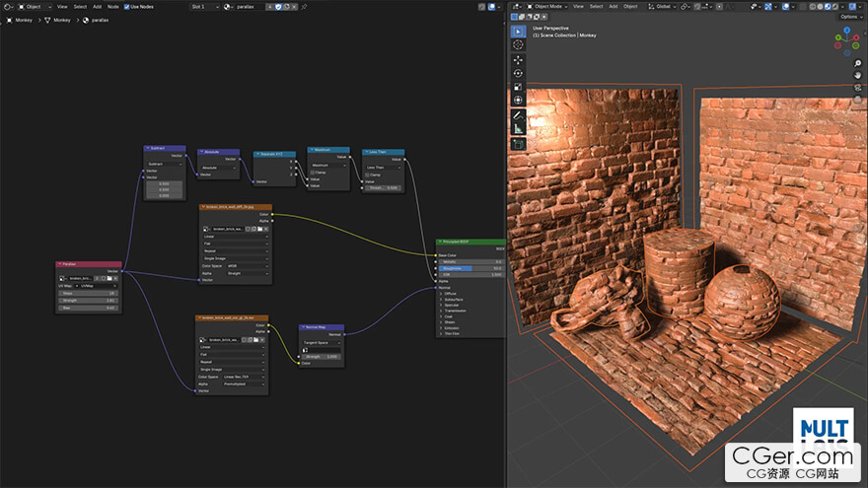Enable Clamp on the Maximum node
Viewport: 868px width, 488px height.
pyautogui.click(x=313, y=173)
